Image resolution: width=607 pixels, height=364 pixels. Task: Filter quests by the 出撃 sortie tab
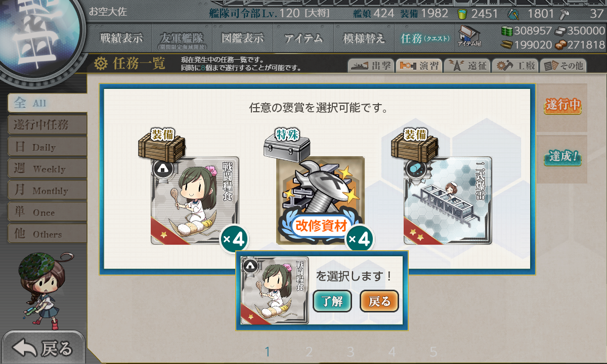pos(370,66)
